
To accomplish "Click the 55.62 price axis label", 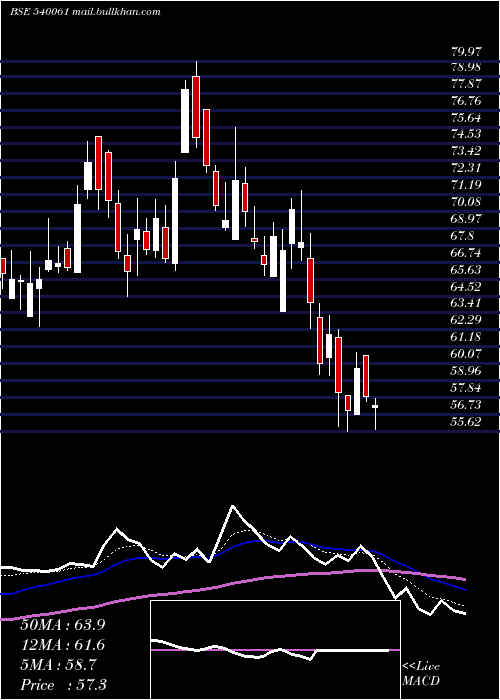I will click(x=467, y=421).
